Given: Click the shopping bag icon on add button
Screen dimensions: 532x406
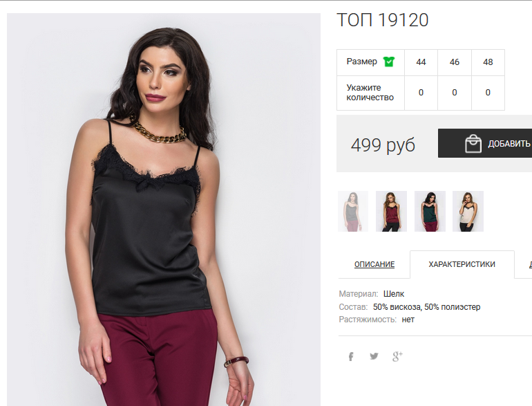Looking at the screenshot, I should pos(473,144).
